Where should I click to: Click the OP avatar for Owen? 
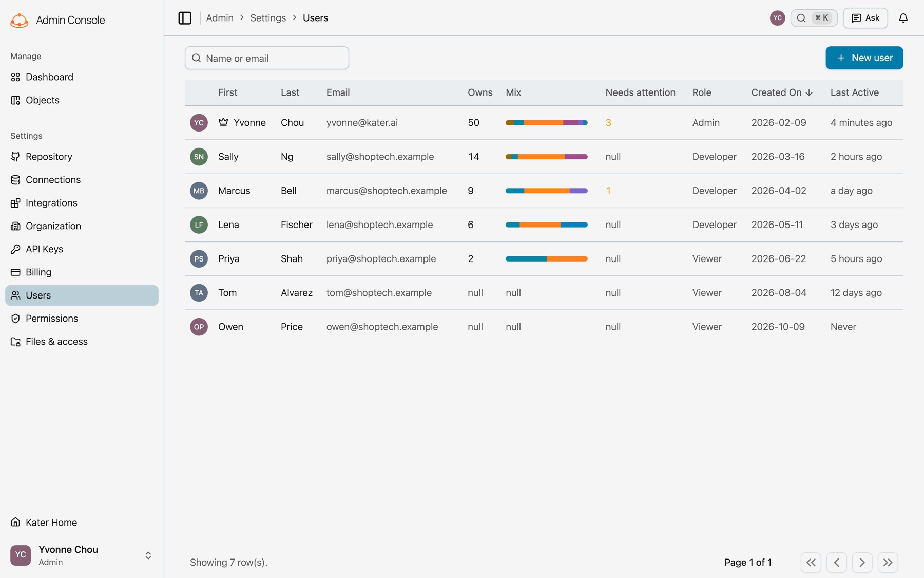[199, 327]
